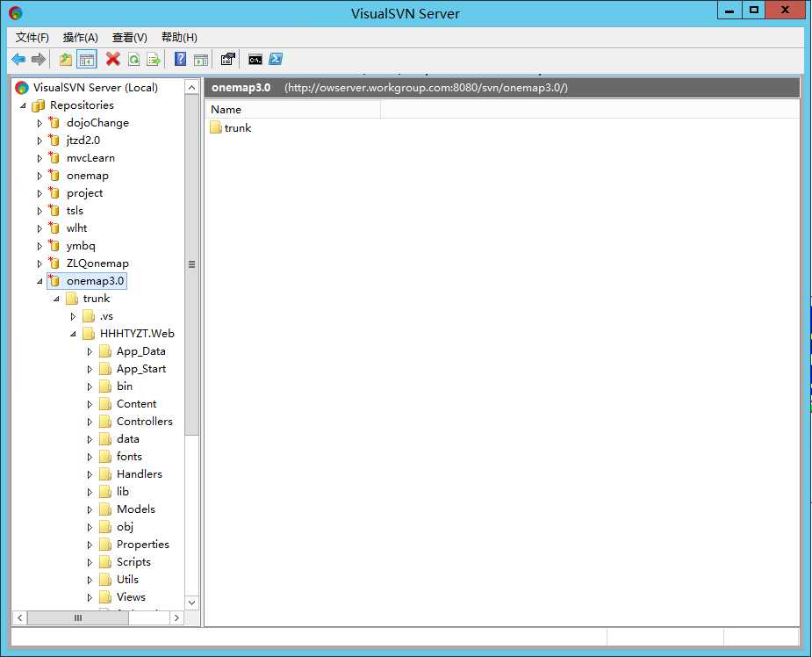Select the lib folder icon

[105, 492]
